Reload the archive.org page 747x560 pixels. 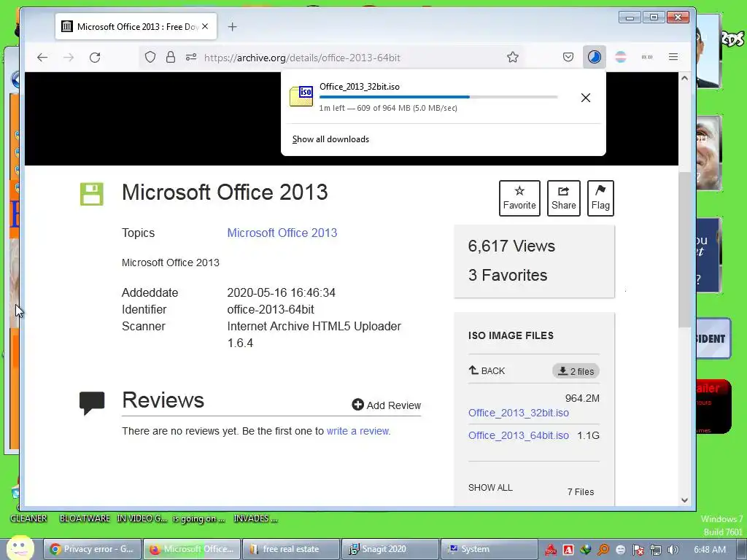pos(95,58)
